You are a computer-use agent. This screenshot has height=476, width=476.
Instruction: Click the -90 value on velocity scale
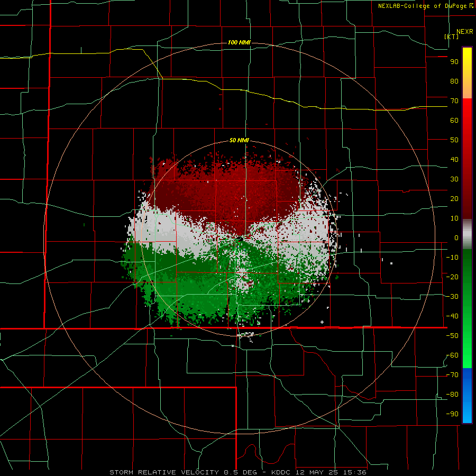(452, 414)
